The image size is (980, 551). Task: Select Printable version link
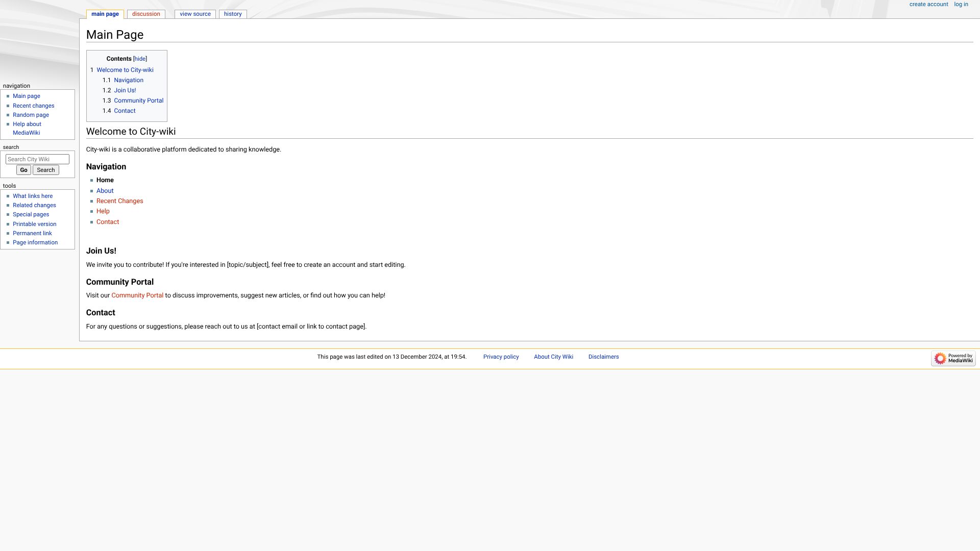coord(35,224)
